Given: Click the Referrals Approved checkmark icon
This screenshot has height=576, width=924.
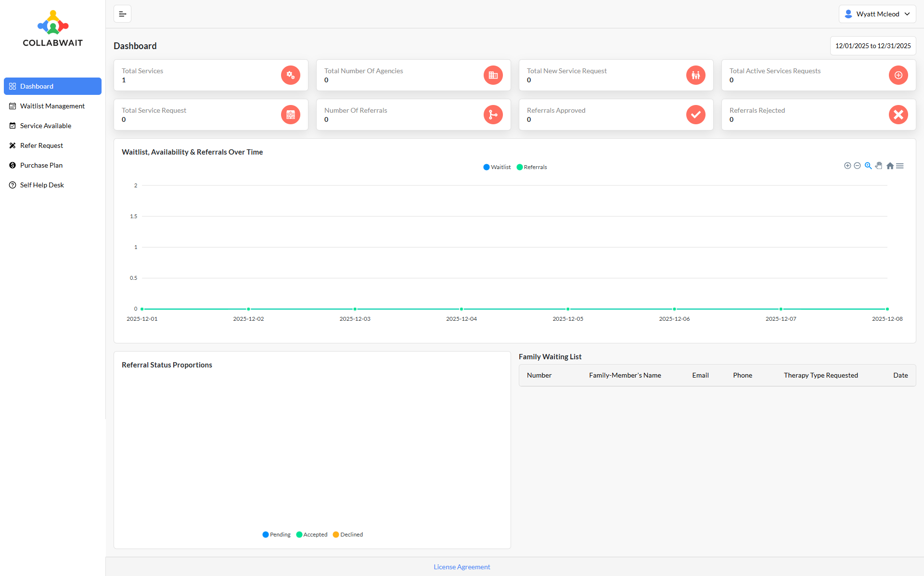Looking at the screenshot, I should [x=695, y=115].
